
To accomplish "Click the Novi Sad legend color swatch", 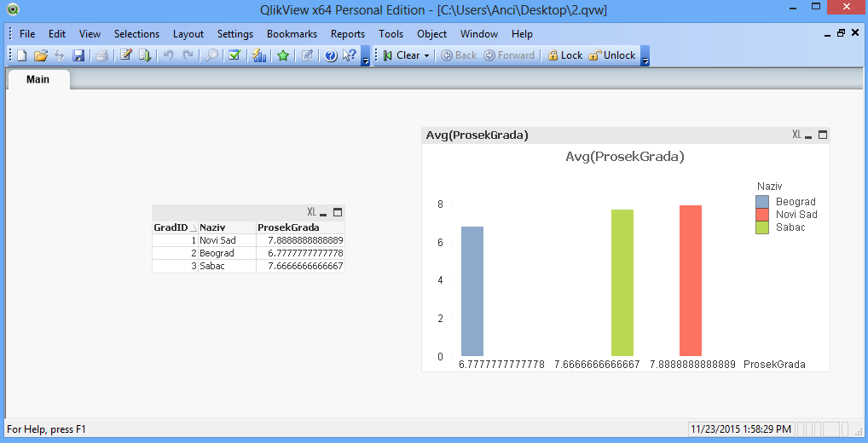I will [x=762, y=215].
